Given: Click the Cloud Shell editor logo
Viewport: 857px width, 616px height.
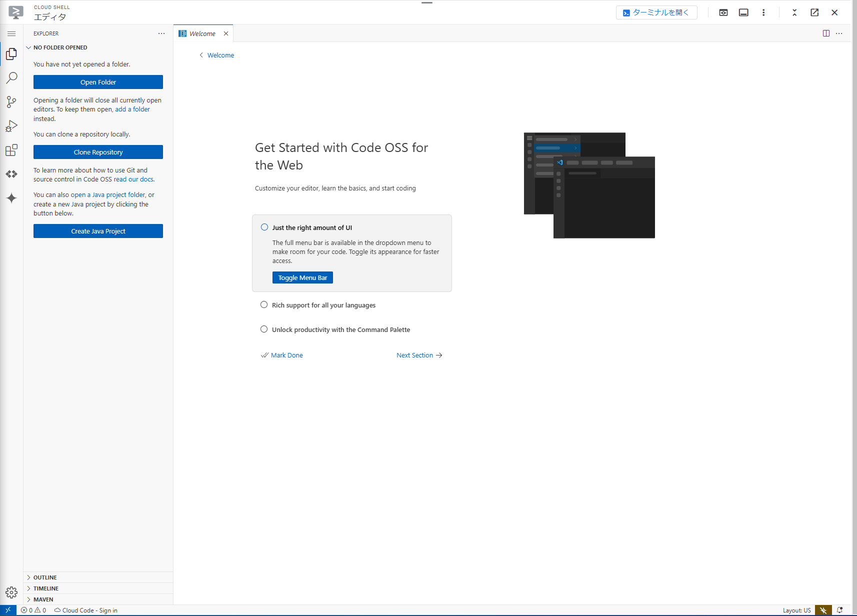Looking at the screenshot, I should (x=16, y=12).
